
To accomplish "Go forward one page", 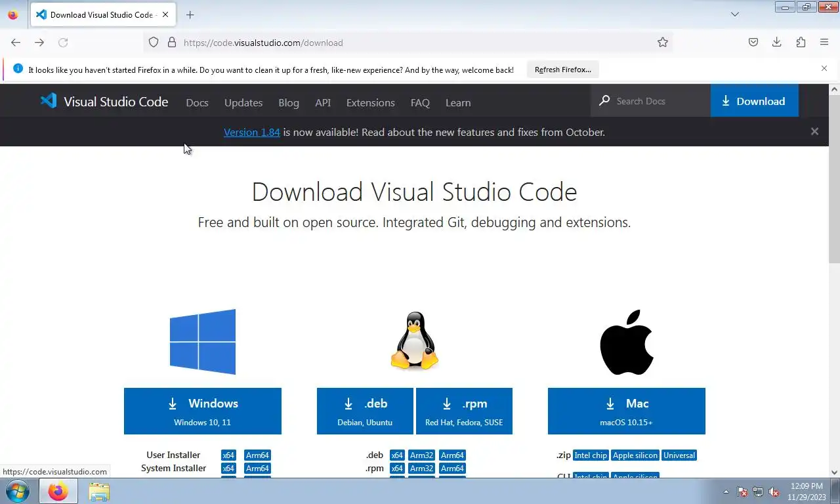I will 39,43.
